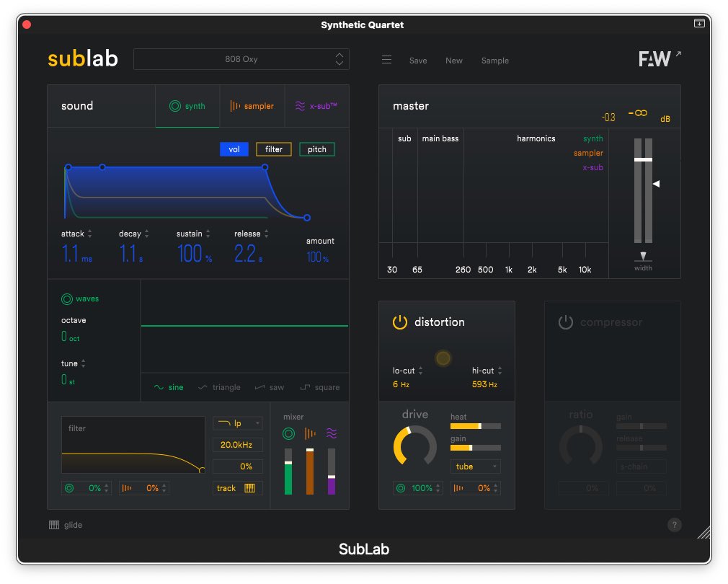Click the distortion heat slider

(x=476, y=425)
